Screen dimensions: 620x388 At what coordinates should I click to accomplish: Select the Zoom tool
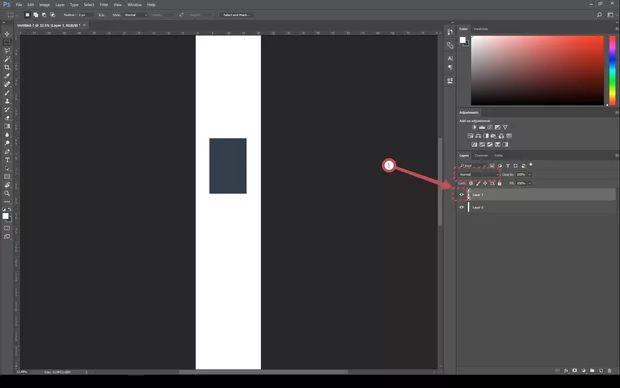click(x=7, y=193)
